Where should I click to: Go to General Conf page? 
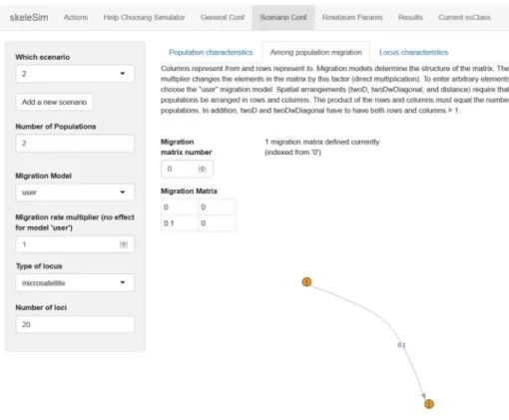point(223,17)
